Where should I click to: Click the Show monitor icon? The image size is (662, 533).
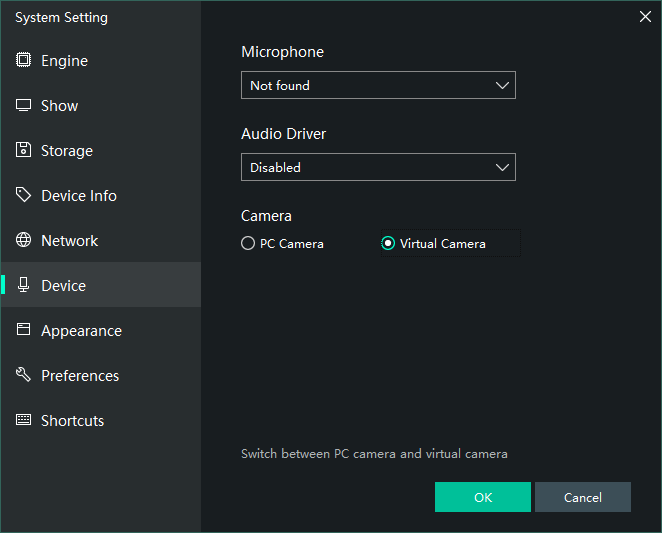[23, 105]
